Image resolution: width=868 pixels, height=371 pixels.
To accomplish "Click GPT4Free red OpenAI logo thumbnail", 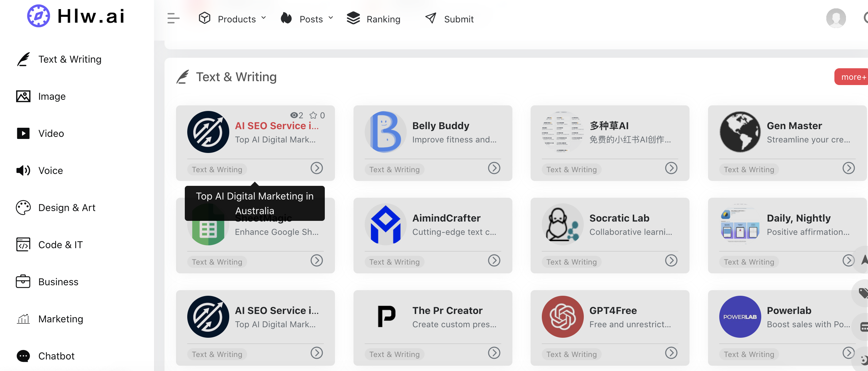I will tap(563, 317).
